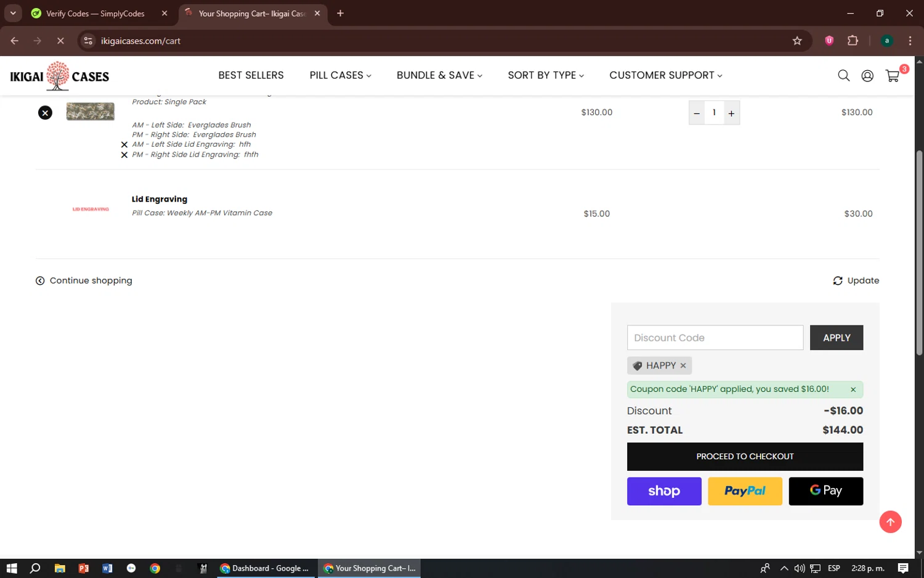The image size is (924, 578).
Task: Open Windows taskbar search
Action: coord(35,568)
